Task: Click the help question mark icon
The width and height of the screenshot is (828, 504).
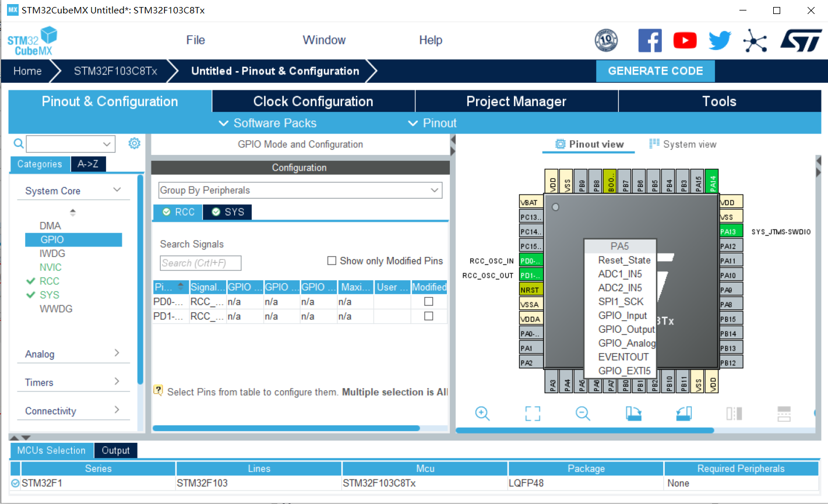Action: [x=158, y=390]
